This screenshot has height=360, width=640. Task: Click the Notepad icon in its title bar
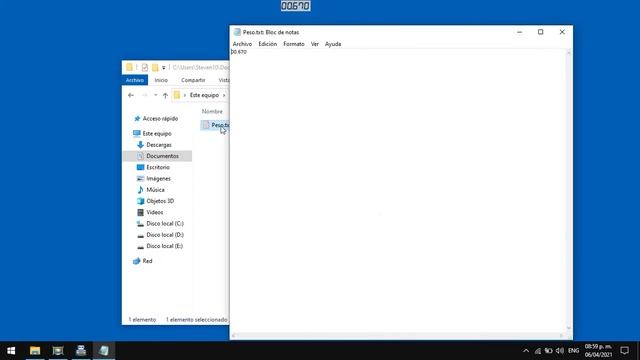click(237, 32)
